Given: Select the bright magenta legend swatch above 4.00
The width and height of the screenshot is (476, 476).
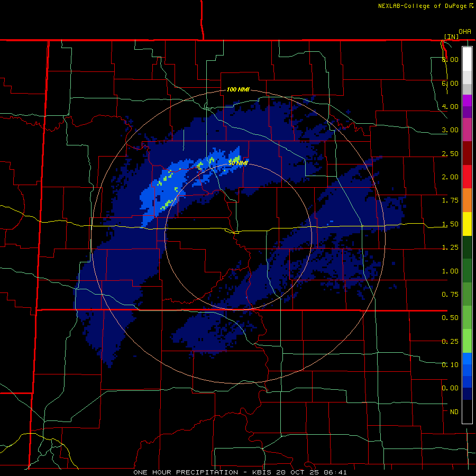Looking at the screenshot, I should point(467,100).
